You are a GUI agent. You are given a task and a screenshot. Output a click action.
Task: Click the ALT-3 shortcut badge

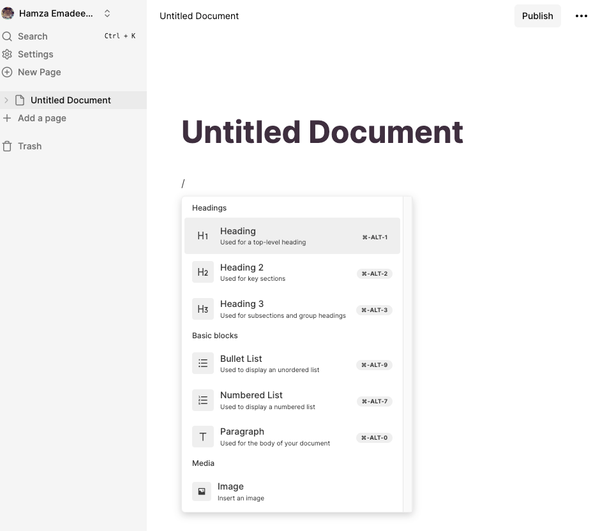pyautogui.click(x=375, y=310)
